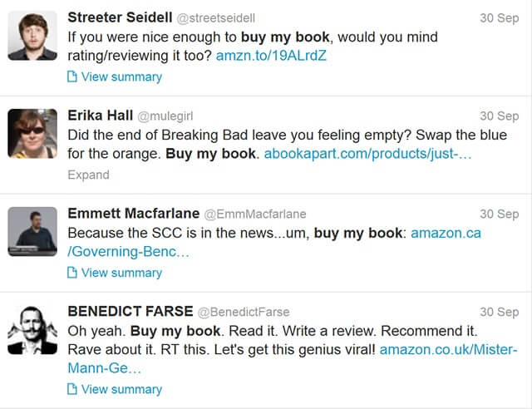View summary of Benedict Farse's tweet
The width and height of the screenshot is (532, 409).
click(121, 389)
